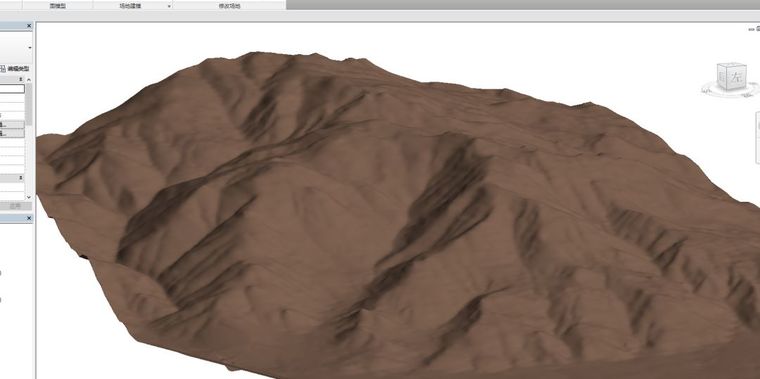
Task: Click the greyed Apply button in Properties
Action: click(16, 206)
